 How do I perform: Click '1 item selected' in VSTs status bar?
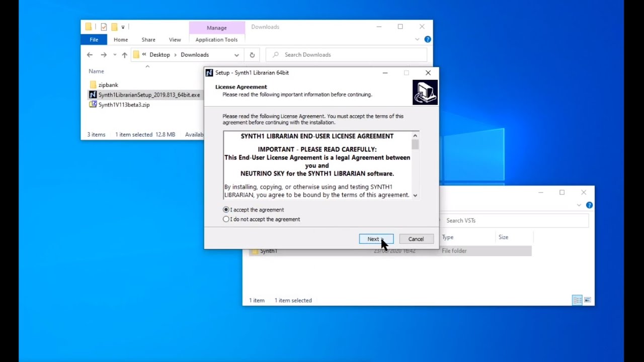pos(293,301)
